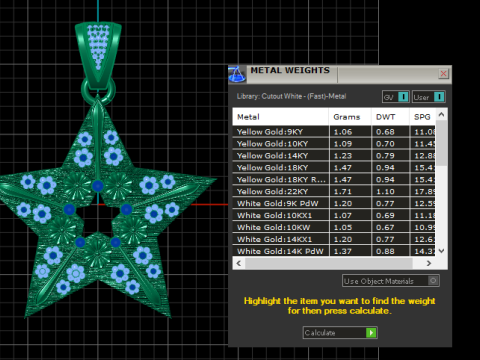Select the White Gold:14K PdW row

point(334,251)
